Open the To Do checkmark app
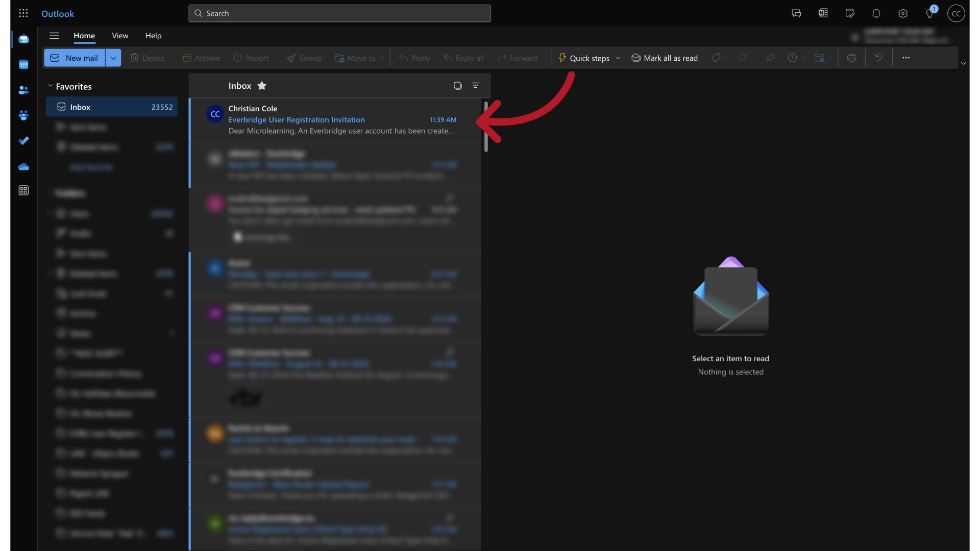 click(23, 140)
